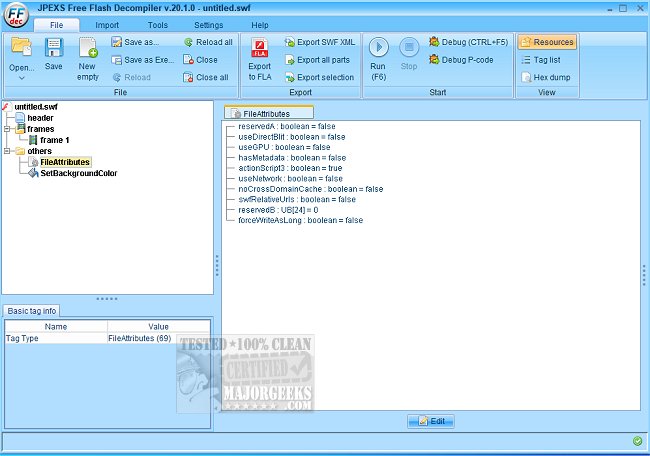Collapse the frames folder in tree
The width and height of the screenshot is (650, 456).
[8, 129]
